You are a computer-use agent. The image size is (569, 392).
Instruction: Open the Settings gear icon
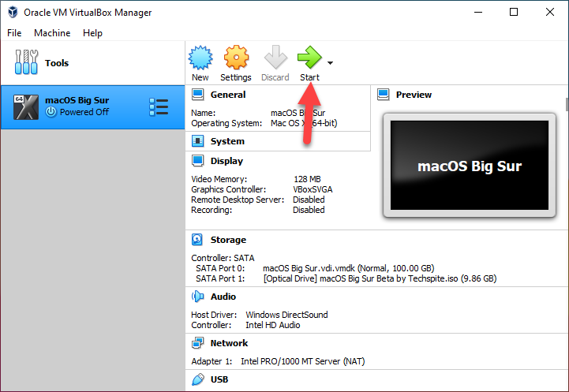click(x=235, y=59)
